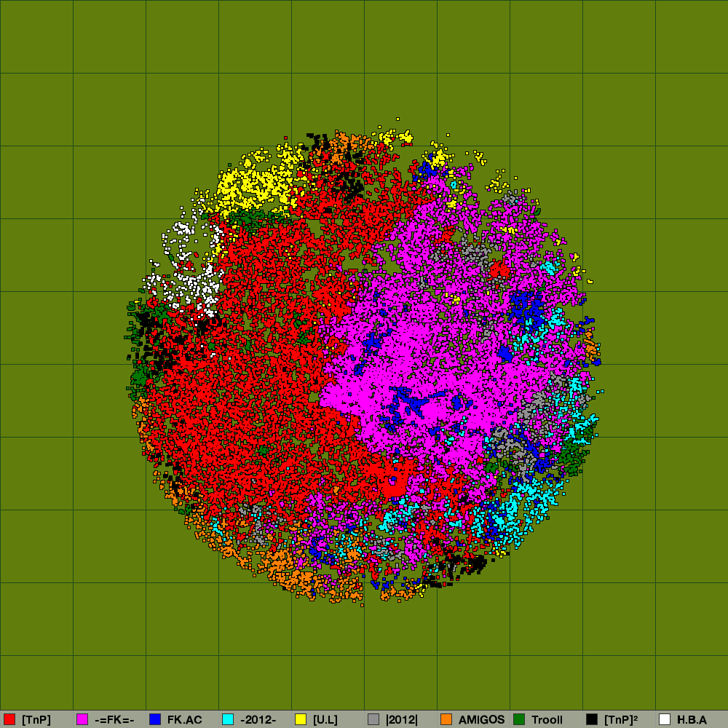The image size is (728, 728).
Task: Click the blue FK.AC legend swatch
Action: pyautogui.click(x=155, y=719)
